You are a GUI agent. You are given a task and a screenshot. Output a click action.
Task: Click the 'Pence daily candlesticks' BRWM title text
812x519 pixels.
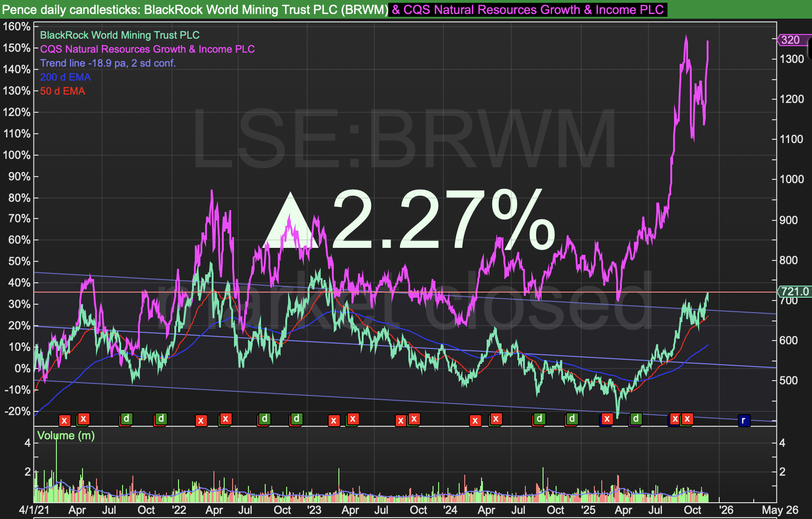point(195,9)
